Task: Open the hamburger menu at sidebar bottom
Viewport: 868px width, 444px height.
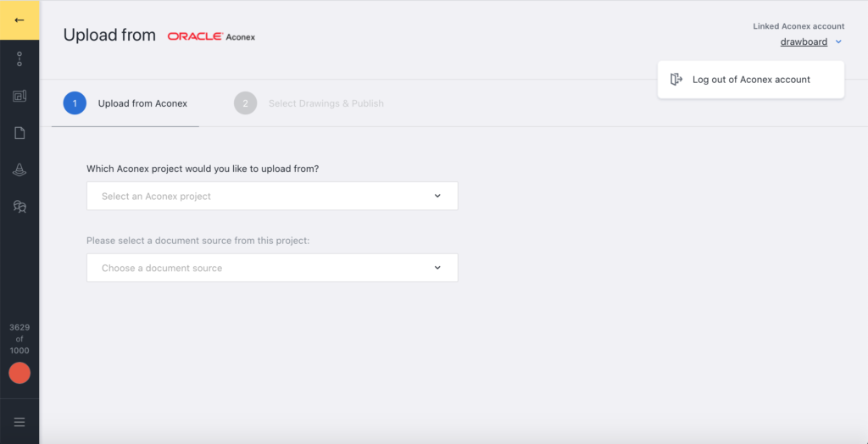Action: 19,422
